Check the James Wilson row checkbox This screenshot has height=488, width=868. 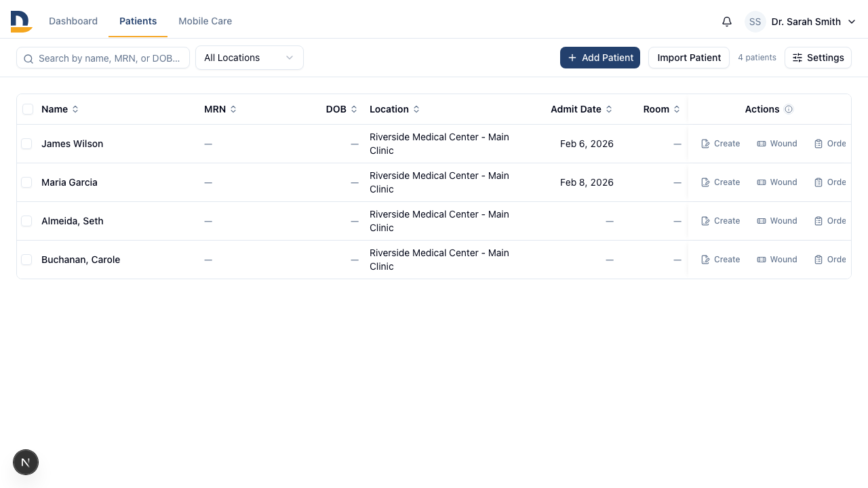[x=26, y=144]
